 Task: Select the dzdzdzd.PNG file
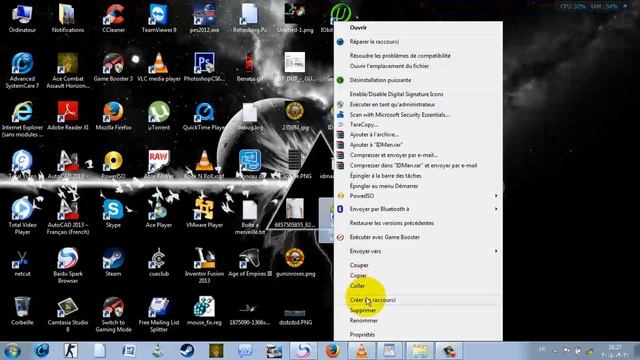point(295,316)
